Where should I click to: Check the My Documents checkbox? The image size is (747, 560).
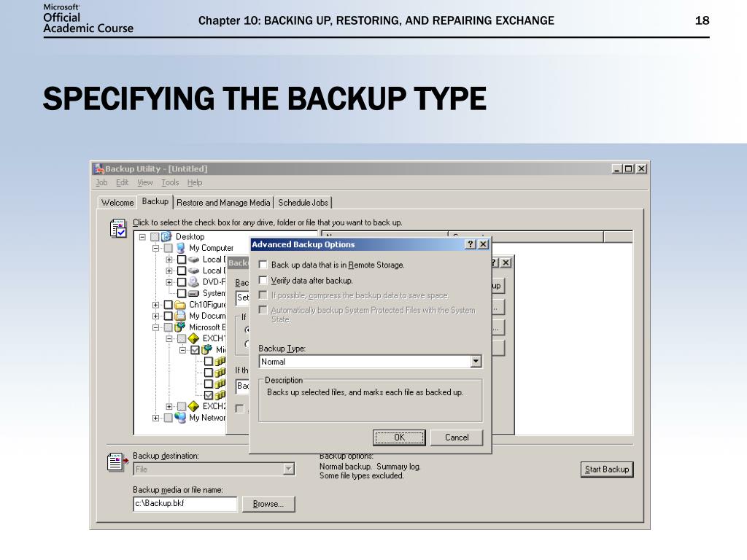(169, 316)
